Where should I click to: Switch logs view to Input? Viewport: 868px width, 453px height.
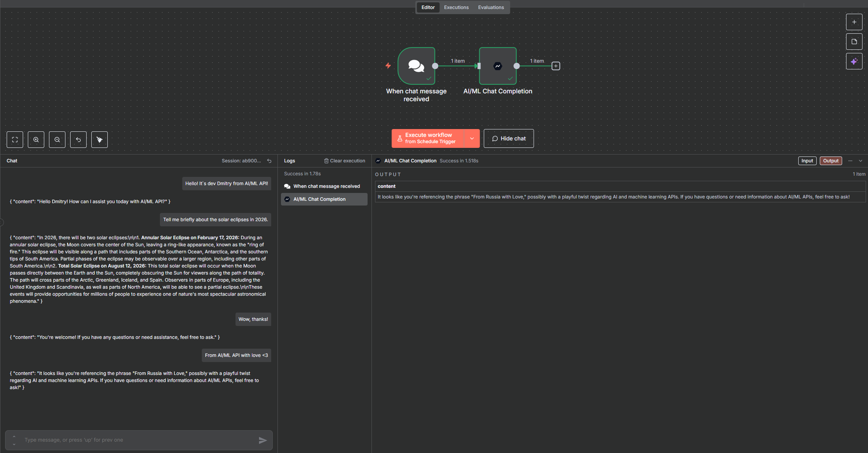(807, 161)
